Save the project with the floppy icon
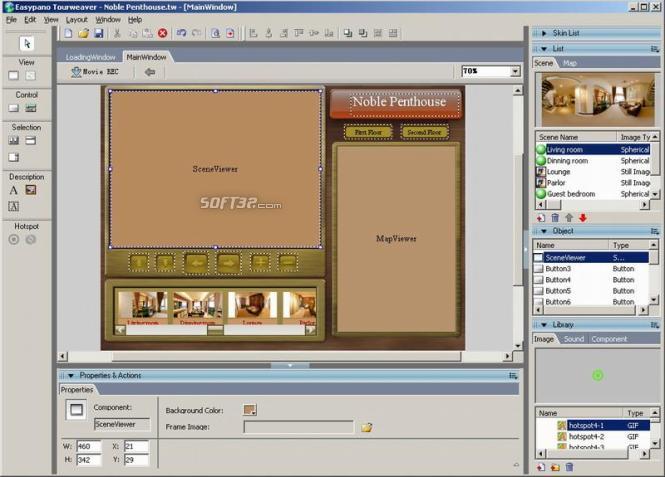Screen dimensions: 665x477 point(98,33)
